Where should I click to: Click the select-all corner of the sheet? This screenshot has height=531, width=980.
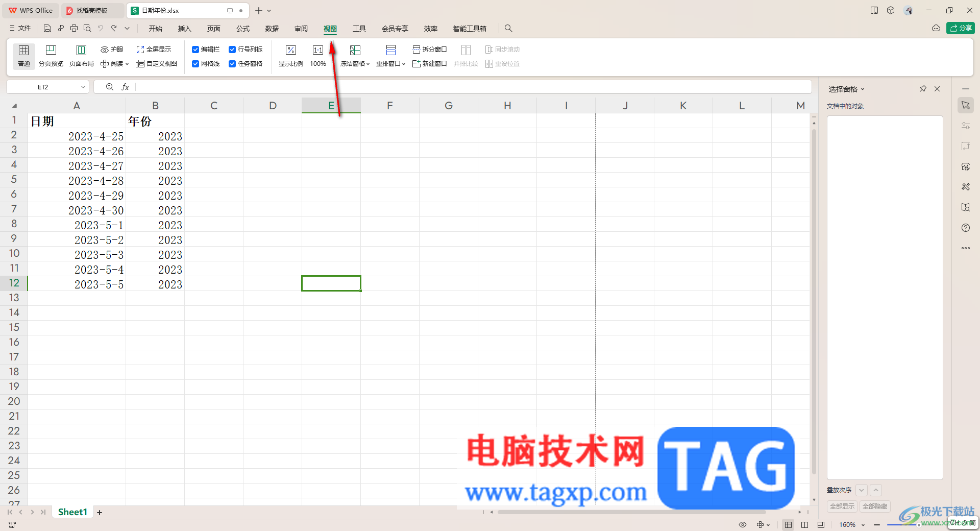pos(14,106)
